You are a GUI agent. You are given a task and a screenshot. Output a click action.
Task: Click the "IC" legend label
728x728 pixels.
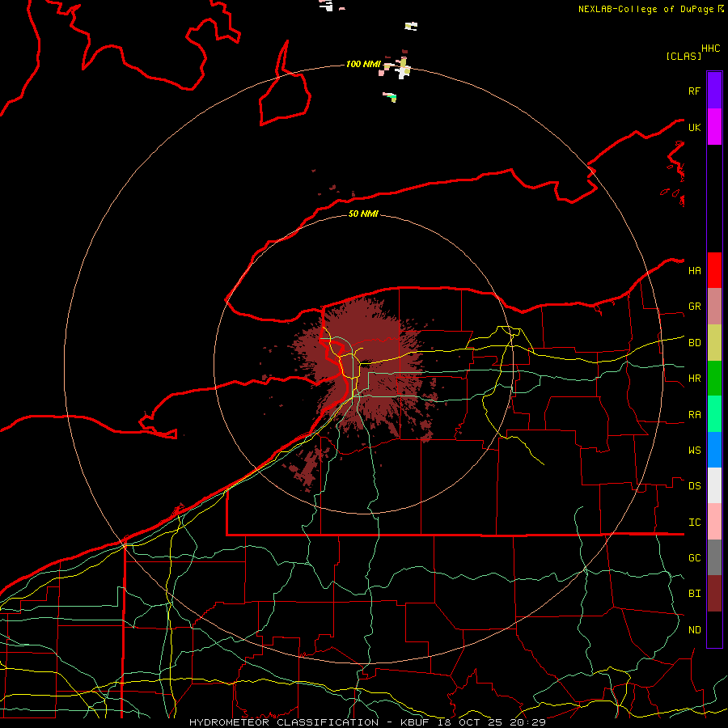694,523
